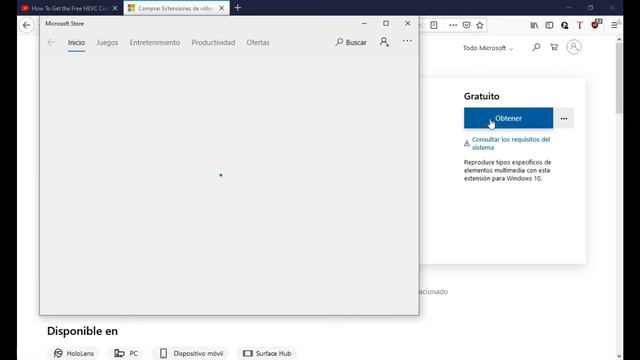This screenshot has height=360, width=640.
Task: Go back using the Microsoft Store back arrow
Action: pos(51,42)
